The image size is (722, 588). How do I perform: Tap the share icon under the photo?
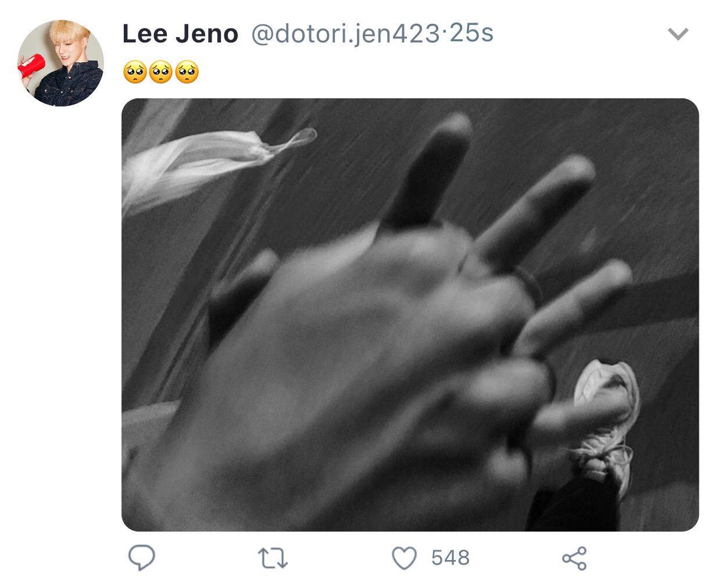pos(574,558)
